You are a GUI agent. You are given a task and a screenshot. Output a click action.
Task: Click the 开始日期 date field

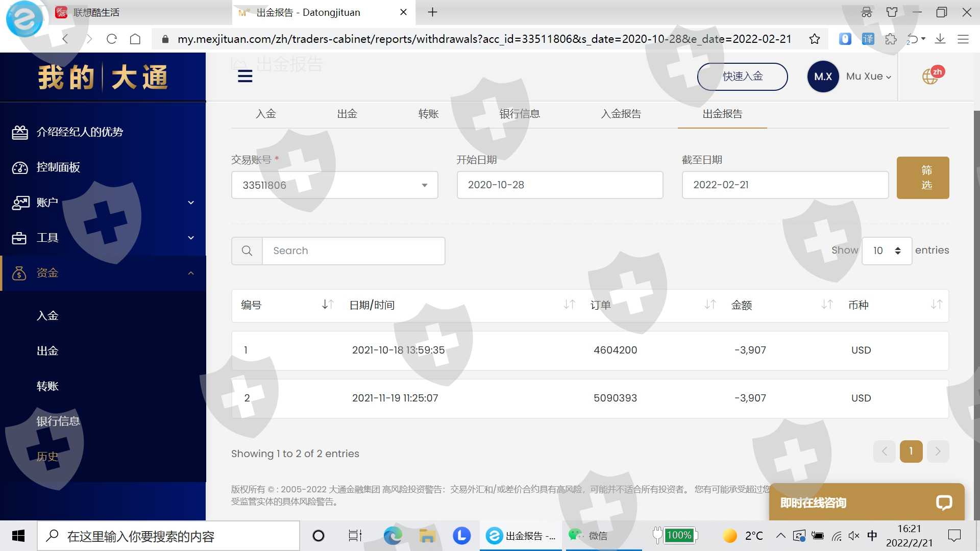pos(559,185)
